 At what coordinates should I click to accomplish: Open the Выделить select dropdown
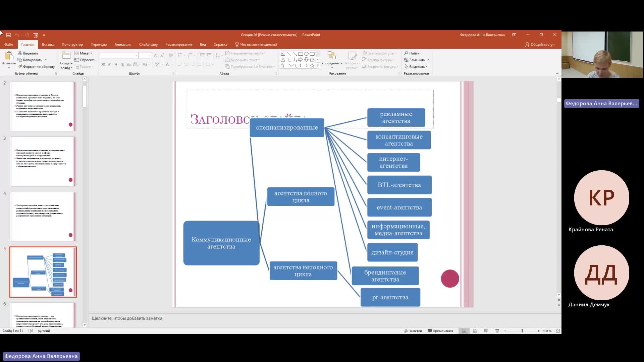click(416, 67)
